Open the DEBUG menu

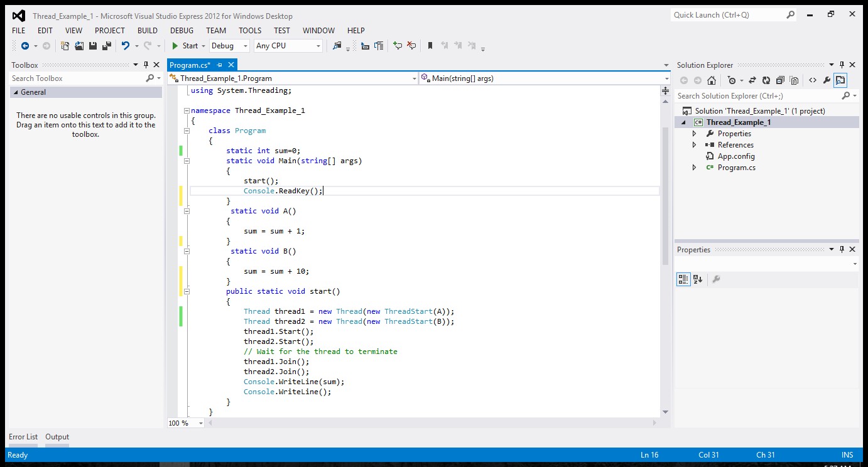click(182, 30)
